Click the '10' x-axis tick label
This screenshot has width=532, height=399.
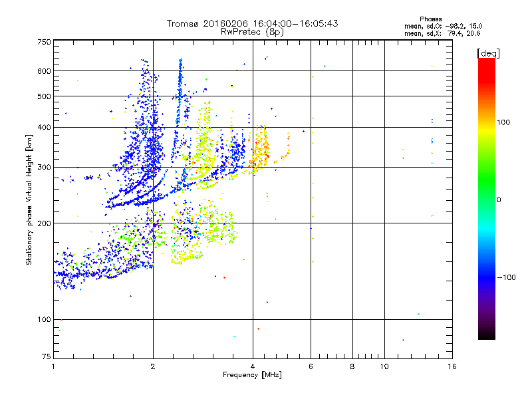pyautogui.click(x=384, y=366)
